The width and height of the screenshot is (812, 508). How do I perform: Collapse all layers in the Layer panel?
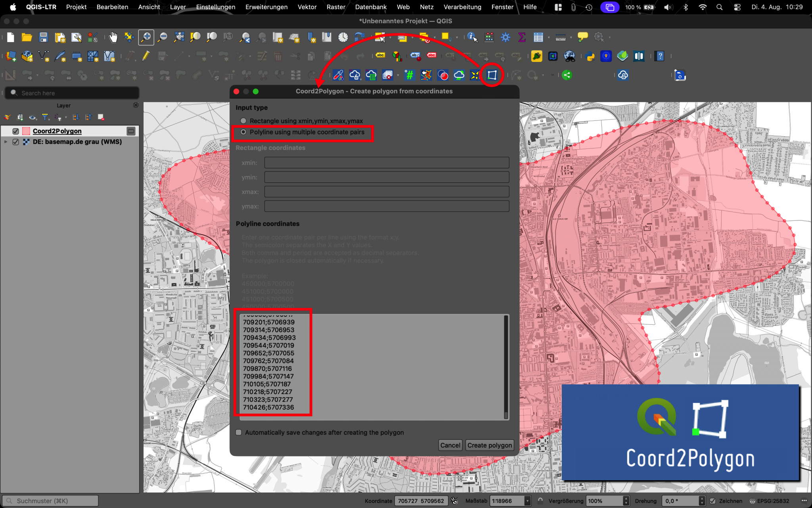(x=88, y=117)
